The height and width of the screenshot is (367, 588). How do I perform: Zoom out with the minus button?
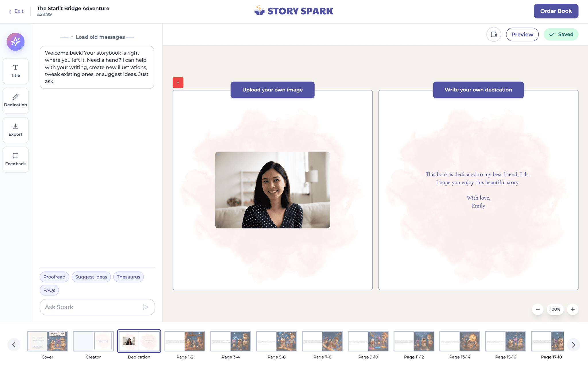point(537,309)
